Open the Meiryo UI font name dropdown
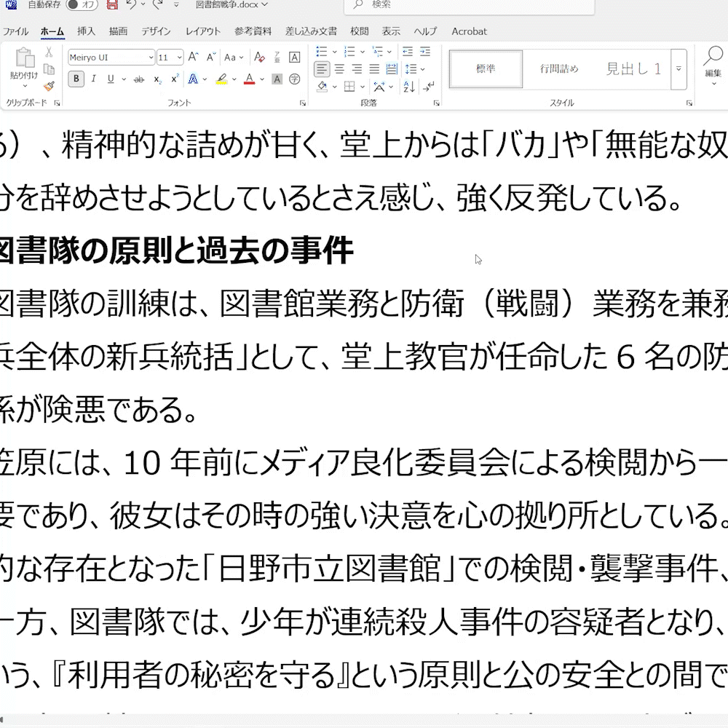The image size is (728, 728). (151, 58)
